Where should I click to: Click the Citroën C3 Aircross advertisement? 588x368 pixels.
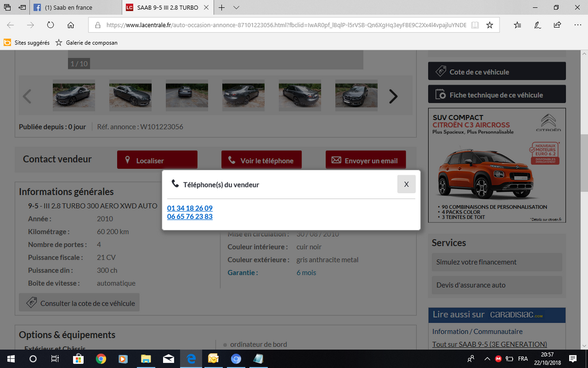[x=497, y=165]
